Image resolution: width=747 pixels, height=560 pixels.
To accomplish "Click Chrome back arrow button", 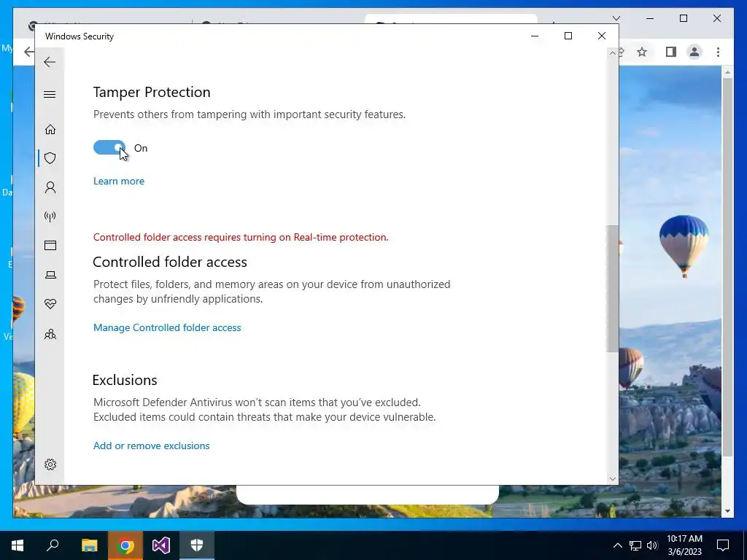I will [28, 52].
